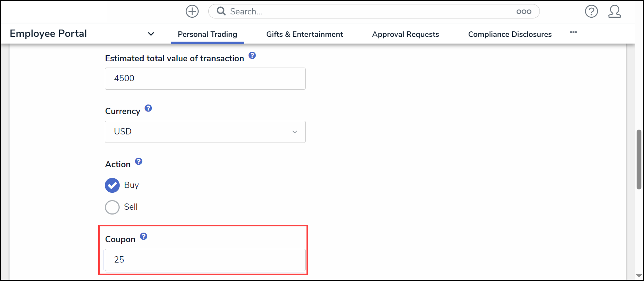This screenshot has height=281, width=644.
Task: Open the Approval Requests tab
Action: (x=405, y=34)
